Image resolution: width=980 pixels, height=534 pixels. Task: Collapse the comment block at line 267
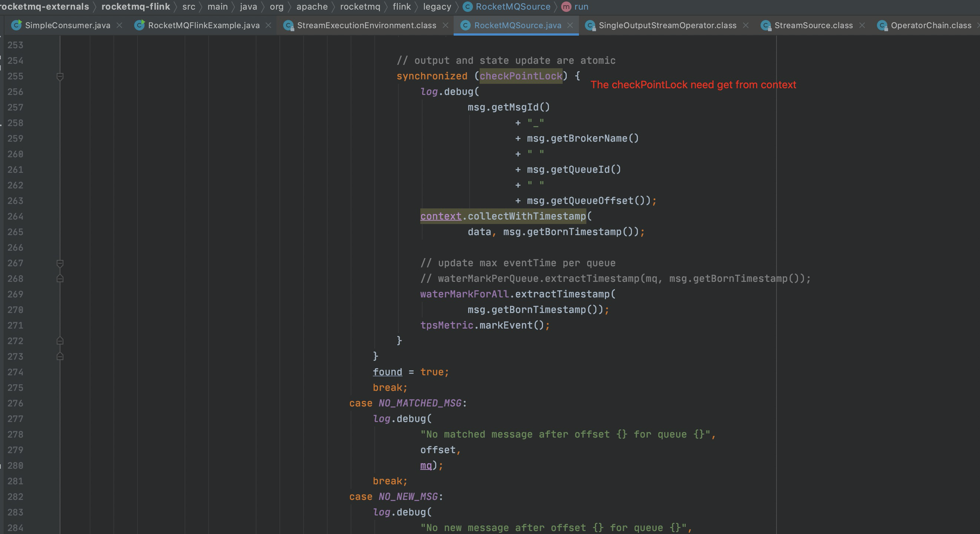click(60, 263)
